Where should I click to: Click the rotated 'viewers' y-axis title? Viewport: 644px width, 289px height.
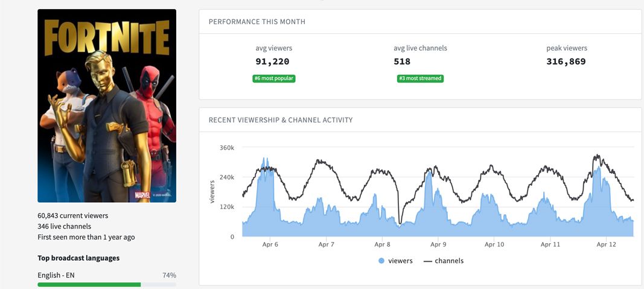[212, 191]
